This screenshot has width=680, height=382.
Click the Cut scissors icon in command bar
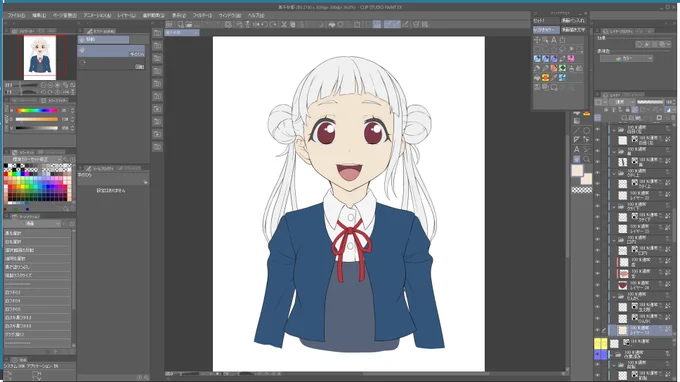tap(284, 24)
